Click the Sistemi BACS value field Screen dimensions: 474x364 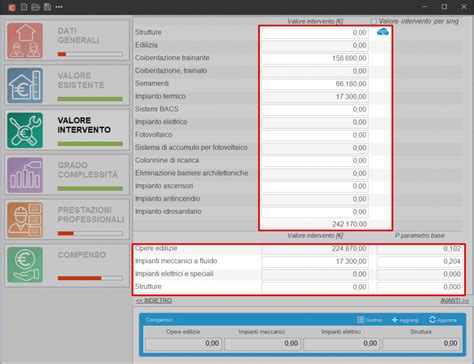(315, 109)
